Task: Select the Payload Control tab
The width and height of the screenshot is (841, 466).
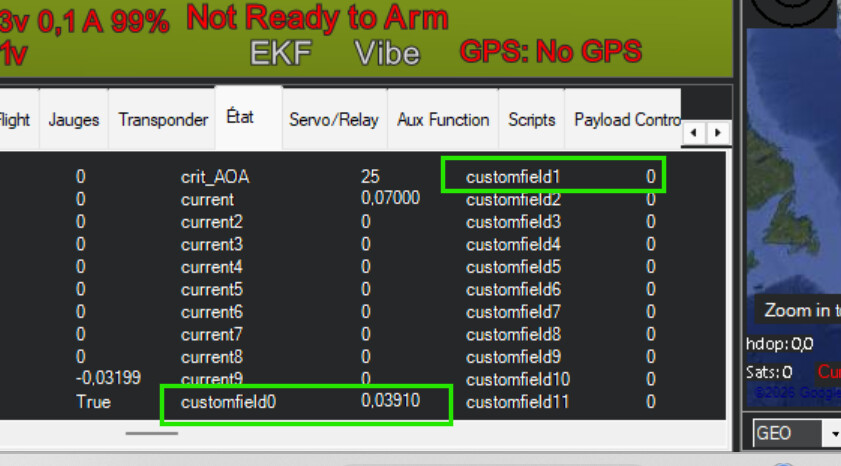Action: point(624,120)
